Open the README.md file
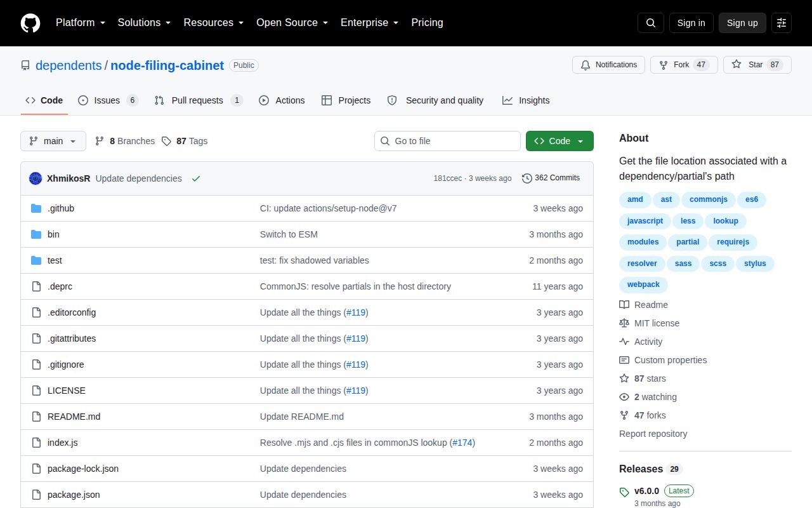 [x=74, y=417]
